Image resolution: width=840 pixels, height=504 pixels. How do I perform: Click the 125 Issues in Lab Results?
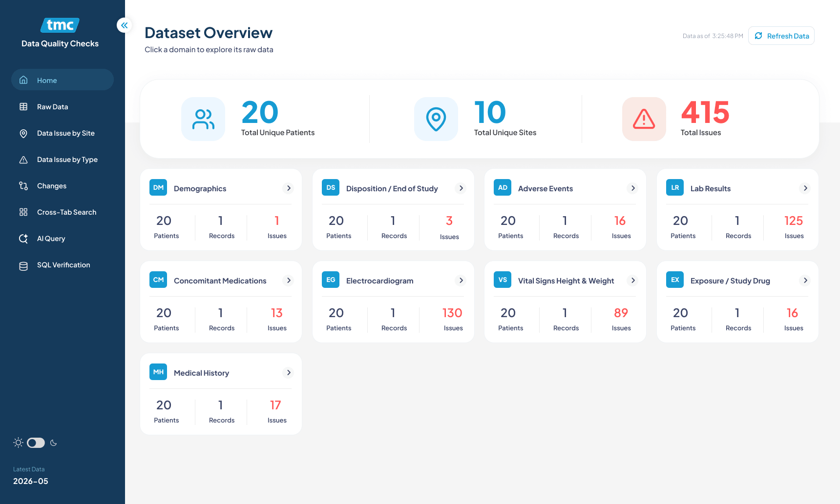[x=794, y=221]
